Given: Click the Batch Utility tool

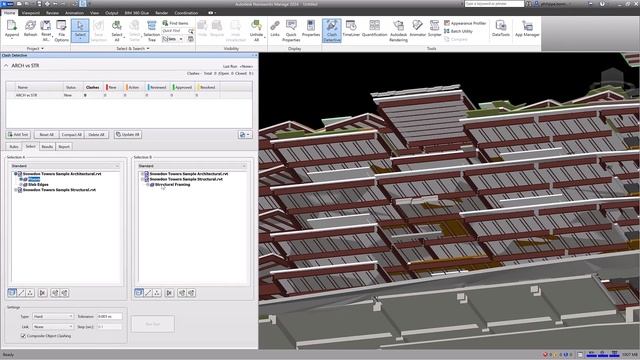Looking at the screenshot, I should click(458, 31).
